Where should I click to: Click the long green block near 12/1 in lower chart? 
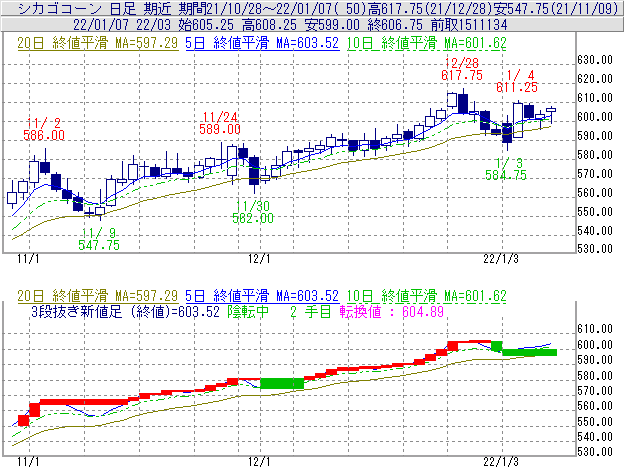[x=282, y=384]
